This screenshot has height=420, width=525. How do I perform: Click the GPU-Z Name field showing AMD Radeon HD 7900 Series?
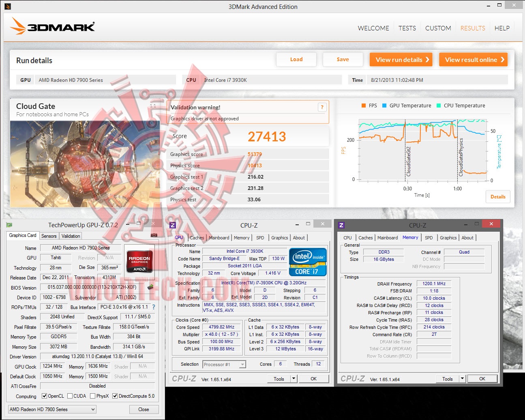tap(81, 248)
